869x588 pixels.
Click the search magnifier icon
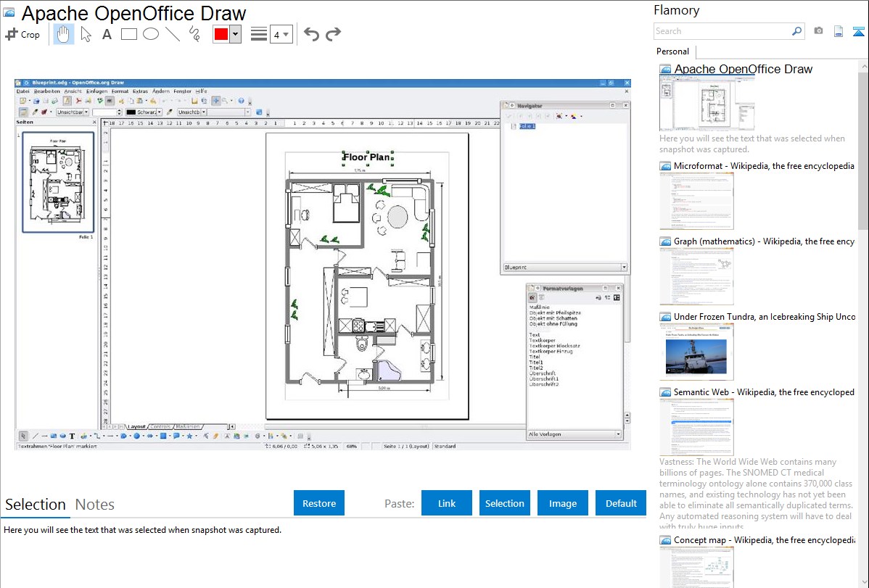point(796,31)
